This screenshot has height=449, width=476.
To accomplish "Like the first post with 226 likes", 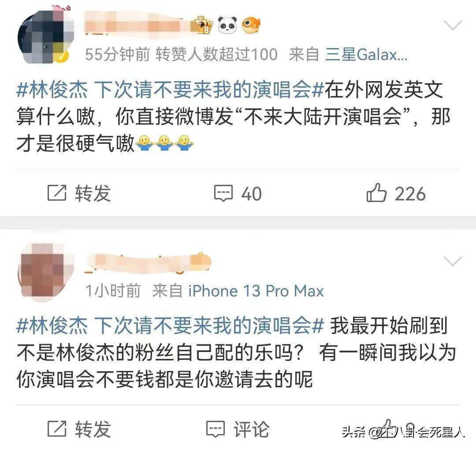I will point(376,193).
